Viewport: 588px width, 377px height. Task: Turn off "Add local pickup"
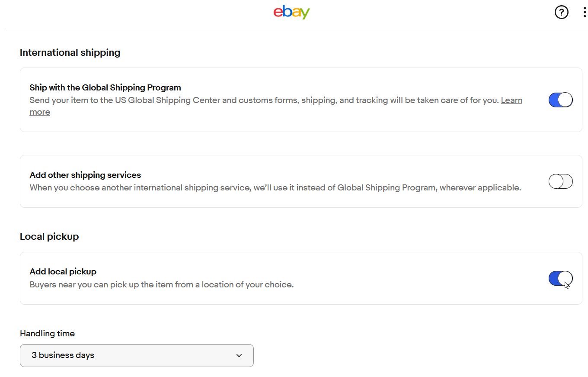coord(560,278)
